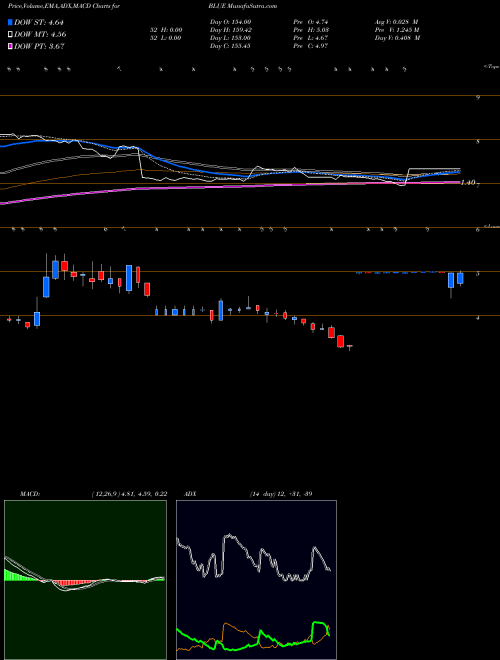Click the 'ADX' panel label

(190, 494)
